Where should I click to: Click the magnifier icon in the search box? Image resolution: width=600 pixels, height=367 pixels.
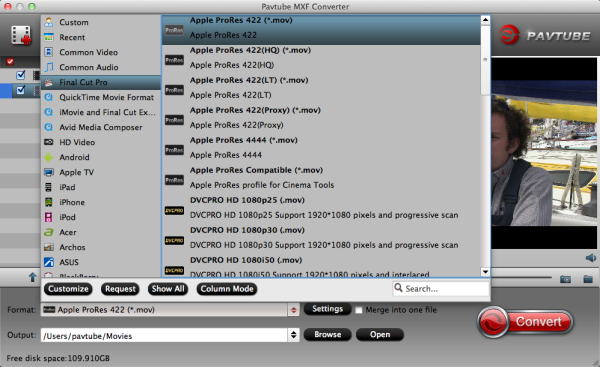(398, 288)
